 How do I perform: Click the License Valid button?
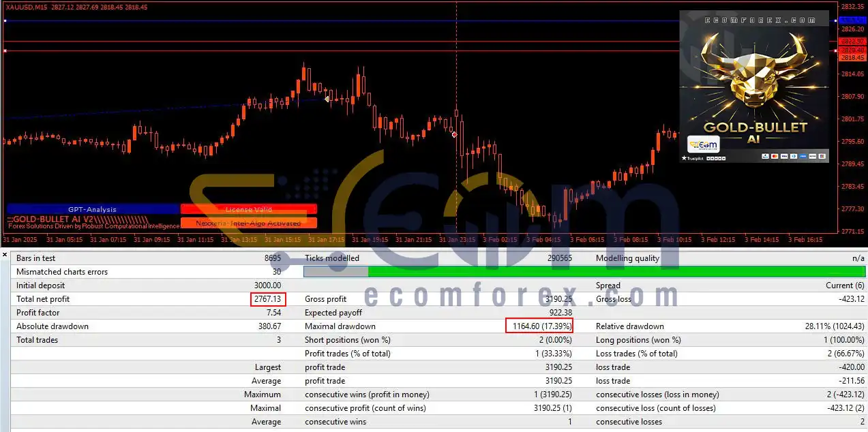[x=249, y=209]
